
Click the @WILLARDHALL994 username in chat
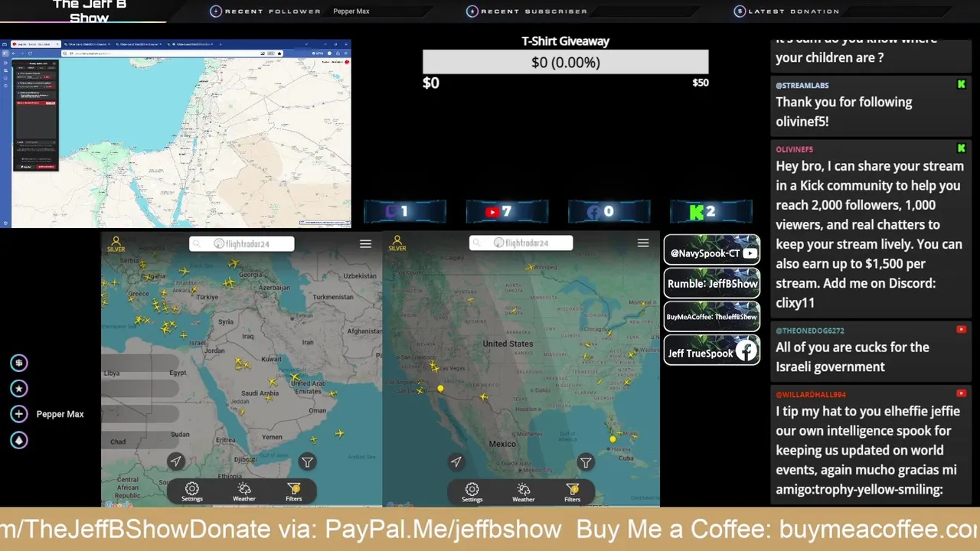coord(811,395)
